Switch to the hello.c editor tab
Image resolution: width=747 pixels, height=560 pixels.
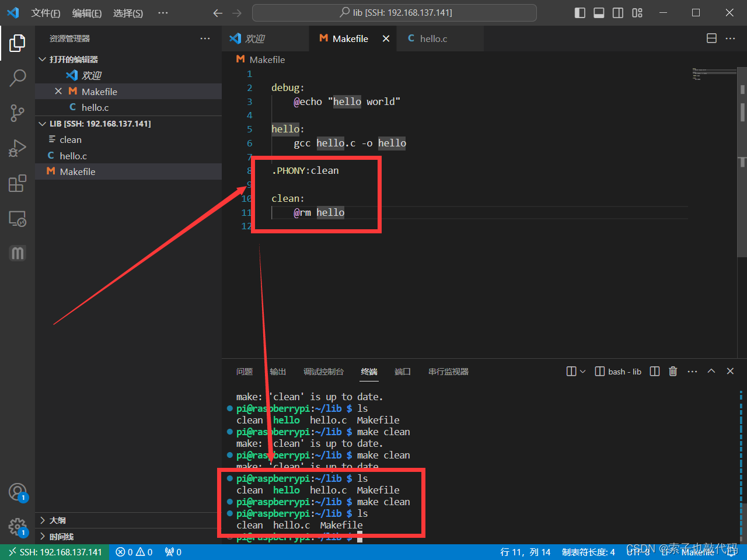coord(441,38)
